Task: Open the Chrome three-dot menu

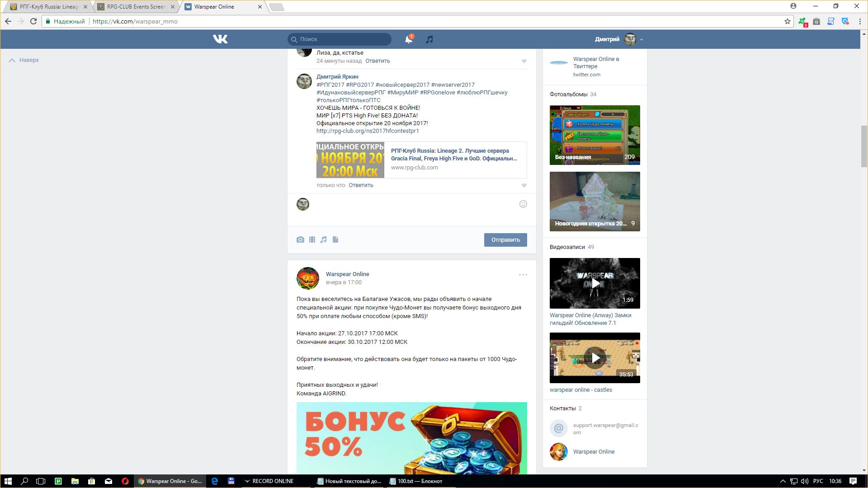Action: (860, 21)
